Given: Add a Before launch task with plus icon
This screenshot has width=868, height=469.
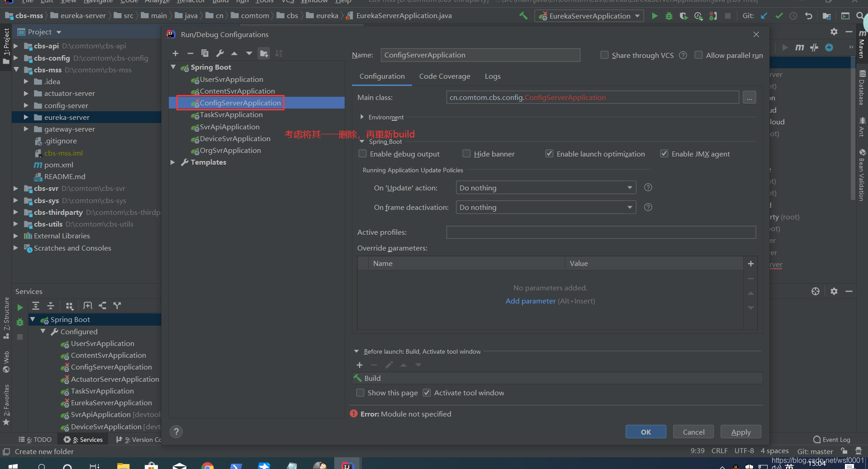Looking at the screenshot, I should (x=360, y=365).
